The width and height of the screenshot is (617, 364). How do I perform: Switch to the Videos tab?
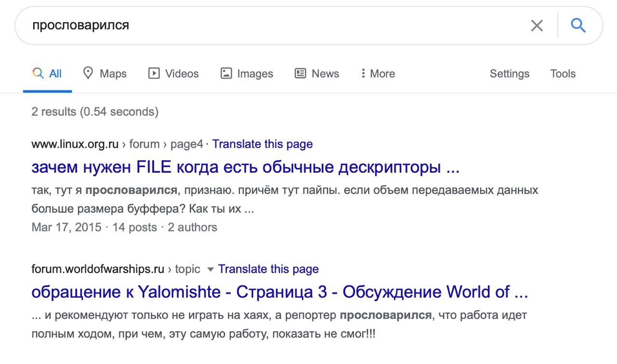click(174, 74)
